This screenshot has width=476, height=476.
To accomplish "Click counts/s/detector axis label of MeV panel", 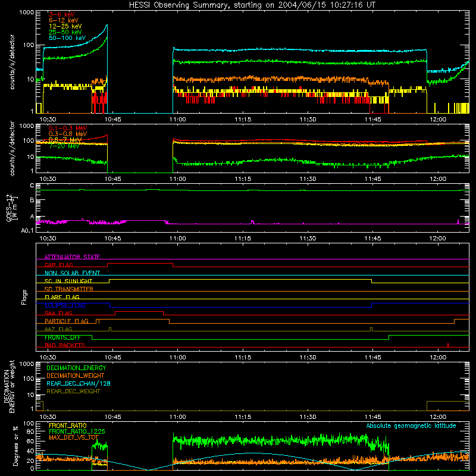I will [12, 148].
